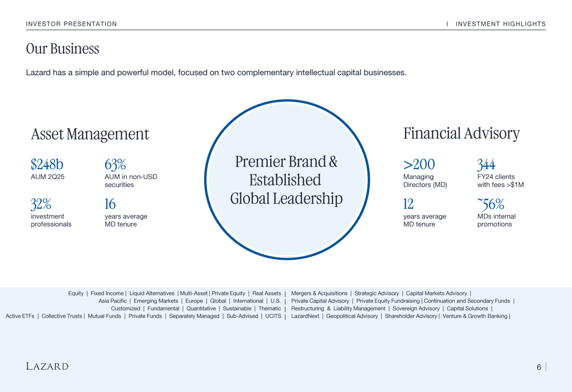
Task: Click the Investment Highlights section label
Action: pyautogui.click(x=500, y=24)
